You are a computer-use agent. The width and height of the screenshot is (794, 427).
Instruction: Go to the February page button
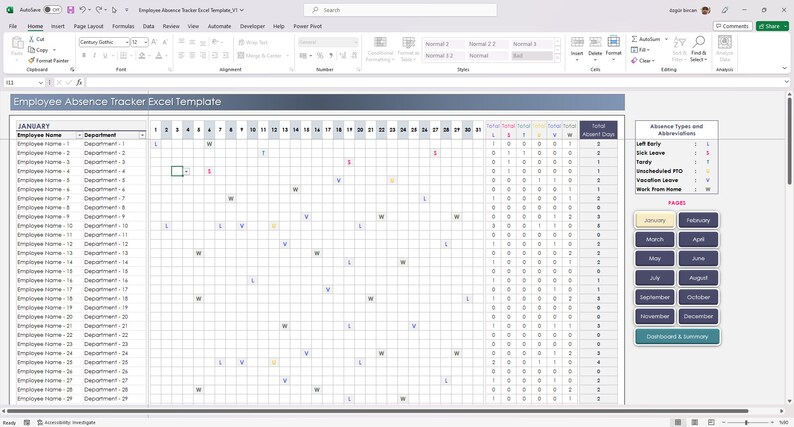coord(698,220)
